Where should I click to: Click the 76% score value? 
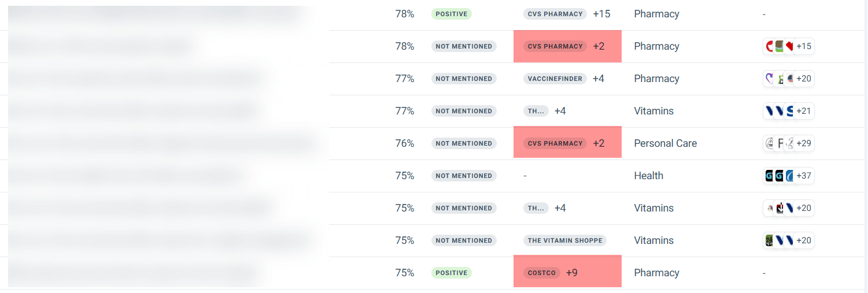(405, 143)
